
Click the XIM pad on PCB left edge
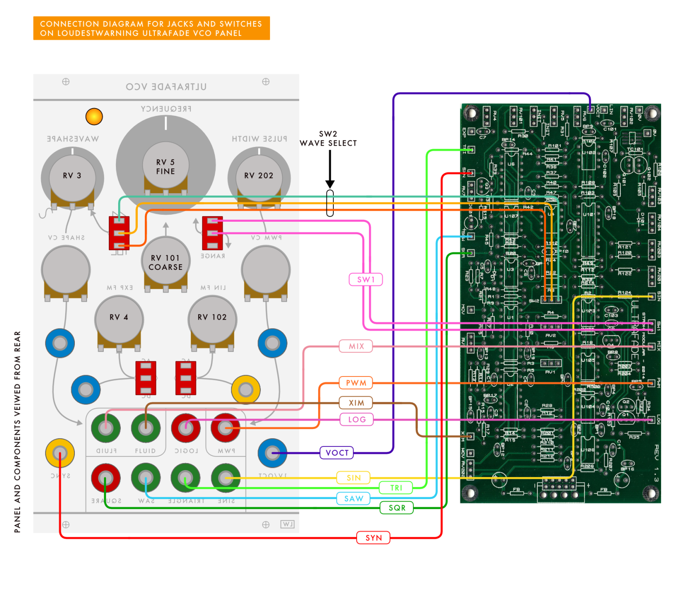click(471, 436)
